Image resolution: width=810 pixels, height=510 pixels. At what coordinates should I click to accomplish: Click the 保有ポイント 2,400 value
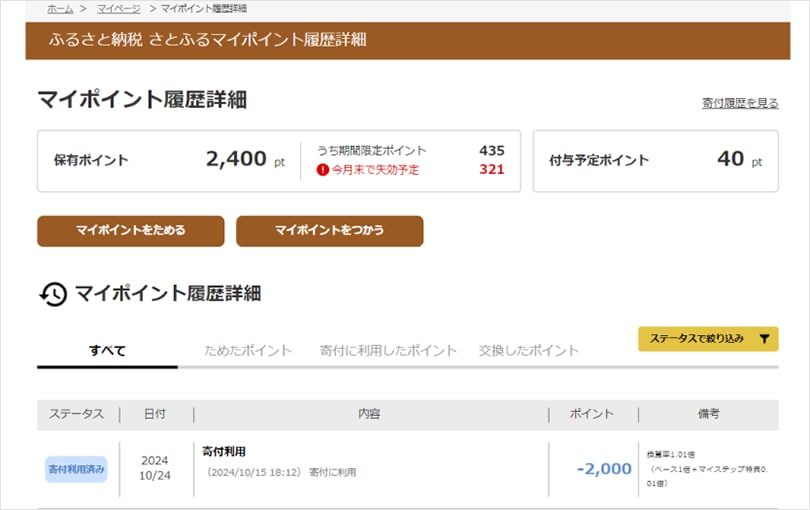pyautogui.click(x=236, y=159)
